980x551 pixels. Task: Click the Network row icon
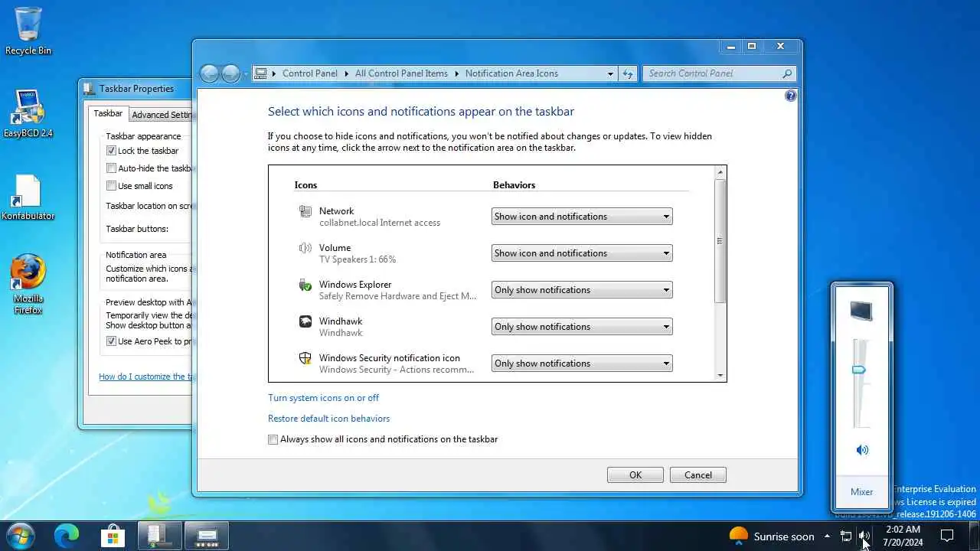(305, 212)
